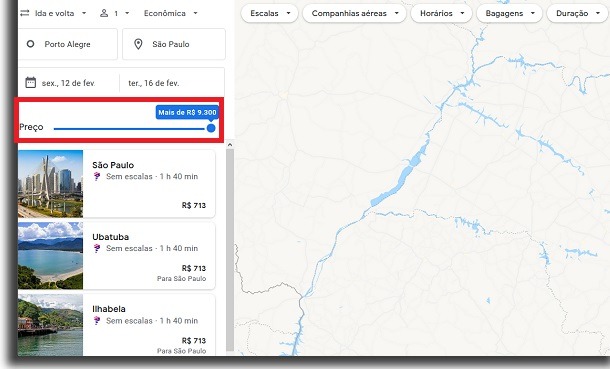610x369 pixels.
Task: Click the Preço slider handle
Action: tap(211, 128)
